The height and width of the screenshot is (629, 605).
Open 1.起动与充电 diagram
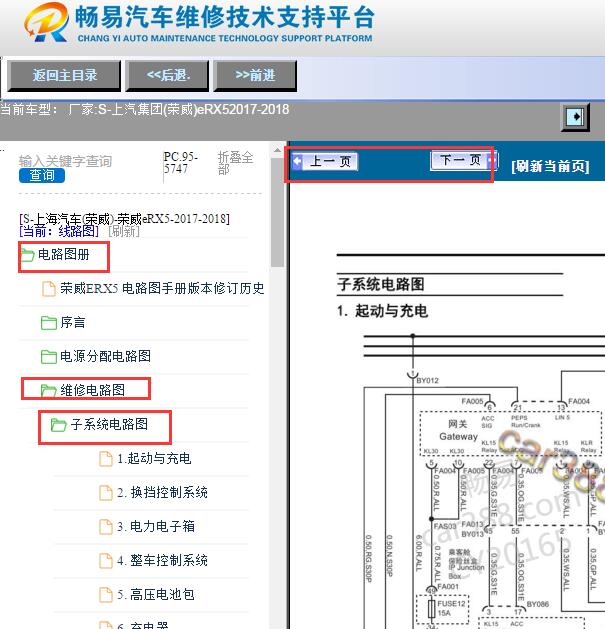coord(154,458)
